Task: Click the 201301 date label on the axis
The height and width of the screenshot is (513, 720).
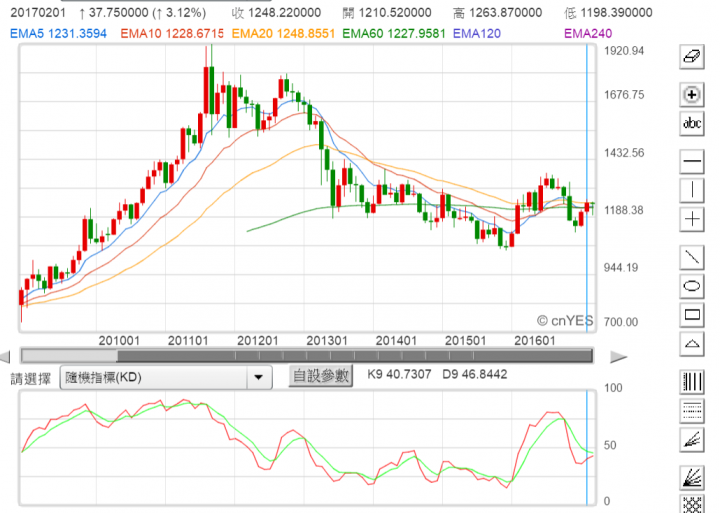Action: coord(327,341)
